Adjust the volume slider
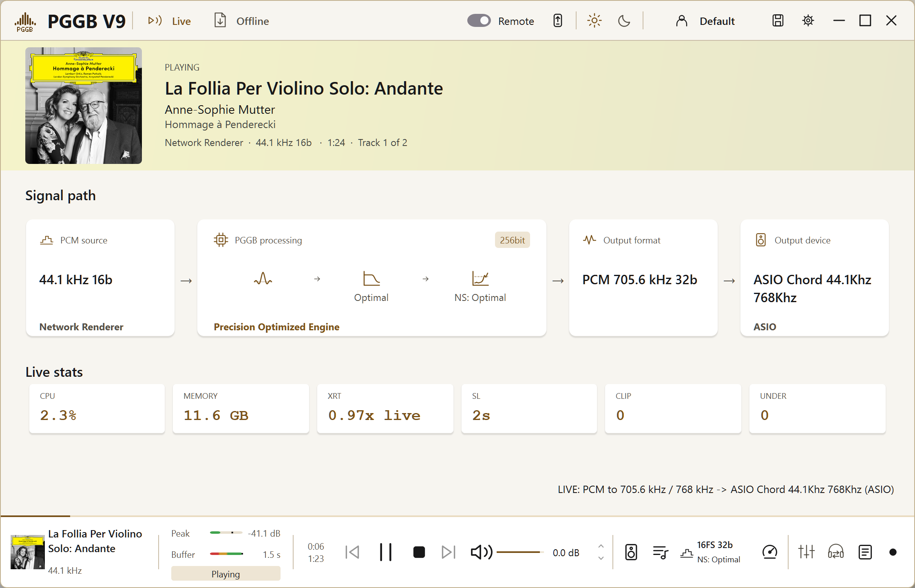 (519, 553)
